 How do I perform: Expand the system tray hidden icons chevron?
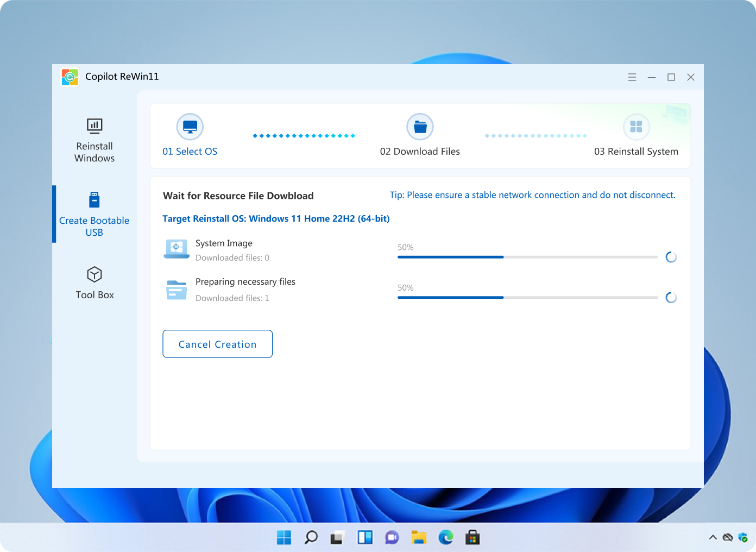pos(713,538)
